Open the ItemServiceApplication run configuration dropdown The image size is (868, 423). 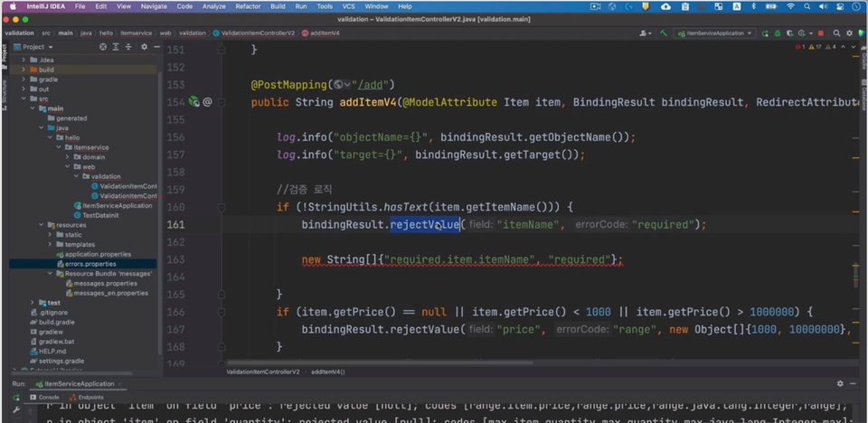[714, 33]
